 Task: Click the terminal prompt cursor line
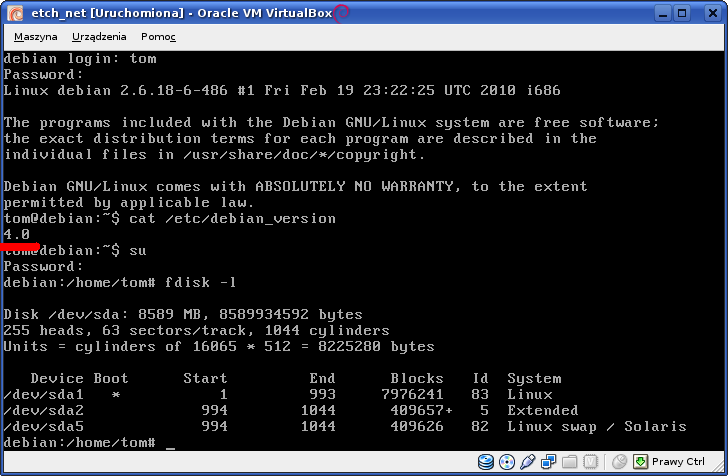pyautogui.click(x=90, y=442)
